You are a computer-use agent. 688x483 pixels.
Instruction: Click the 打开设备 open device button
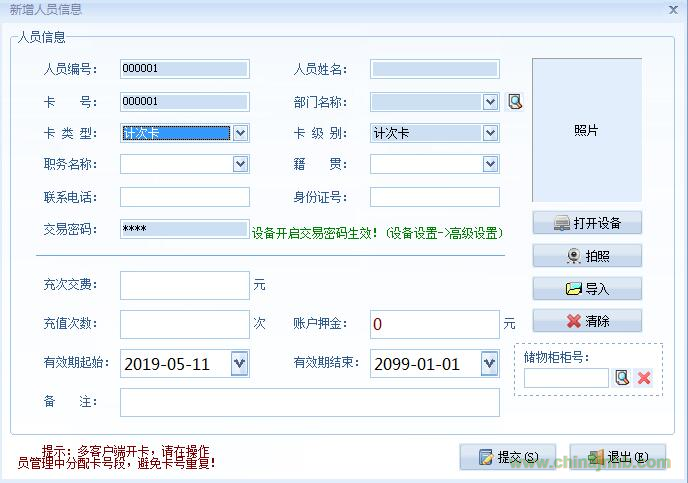click(587, 223)
